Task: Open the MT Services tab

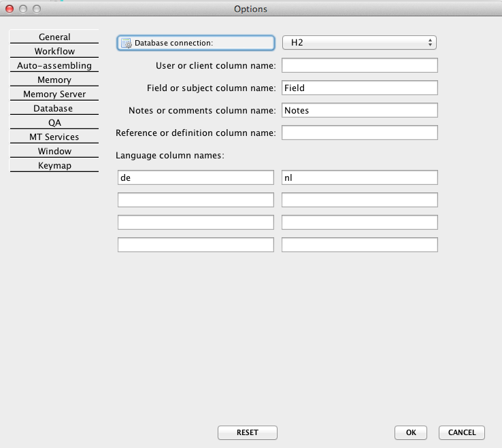Action: tap(54, 137)
